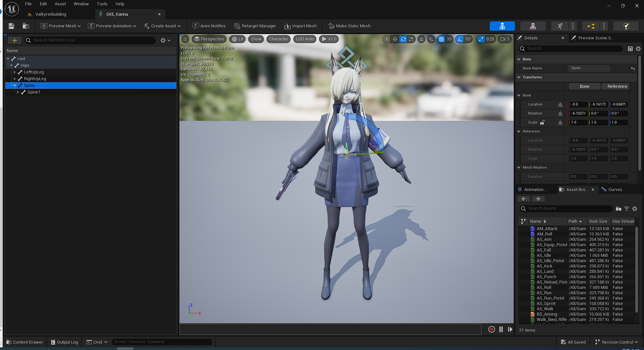Click the record animation button
644x350 pixels.
[491, 329]
